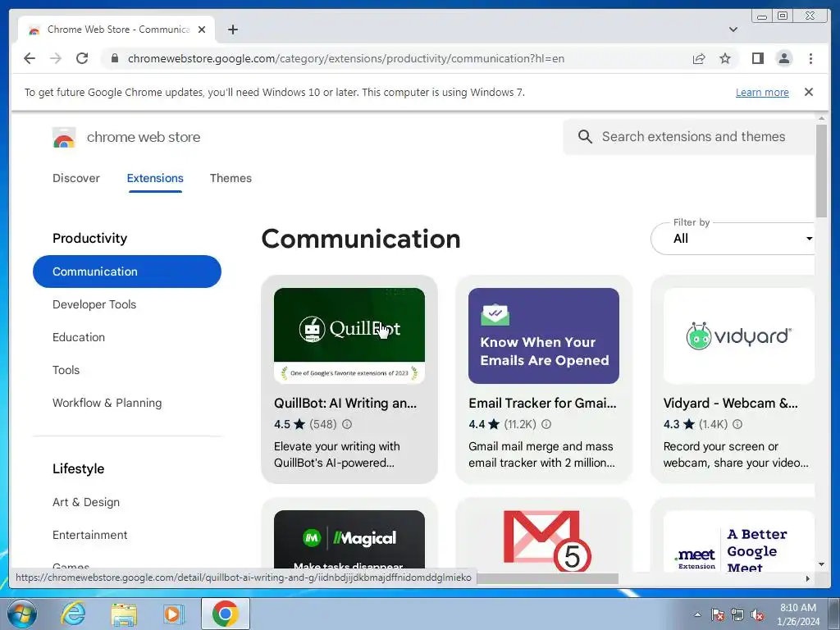Select Communication category in sidebar

[127, 272]
